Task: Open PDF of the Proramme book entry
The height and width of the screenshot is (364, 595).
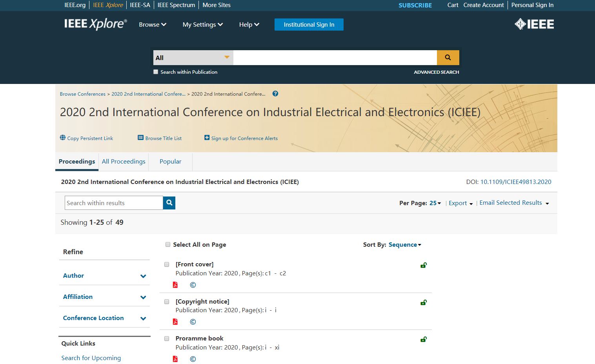Action: coord(175,359)
